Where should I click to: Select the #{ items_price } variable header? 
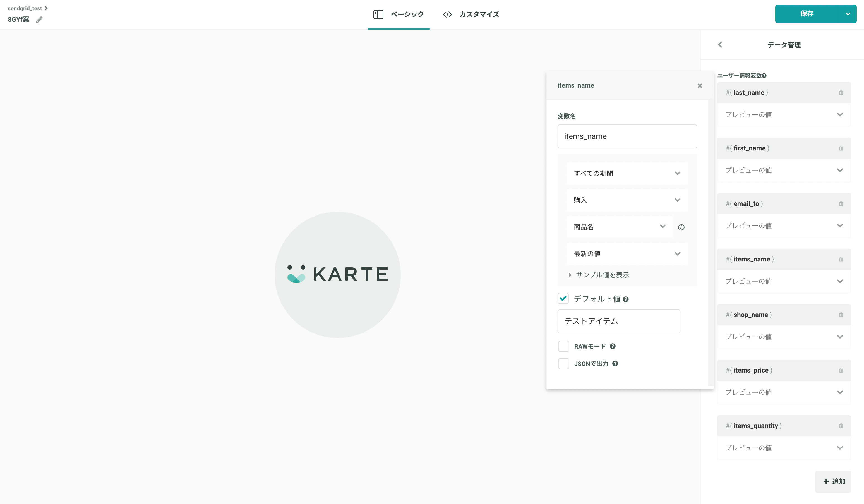pyautogui.click(x=784, y=370)
